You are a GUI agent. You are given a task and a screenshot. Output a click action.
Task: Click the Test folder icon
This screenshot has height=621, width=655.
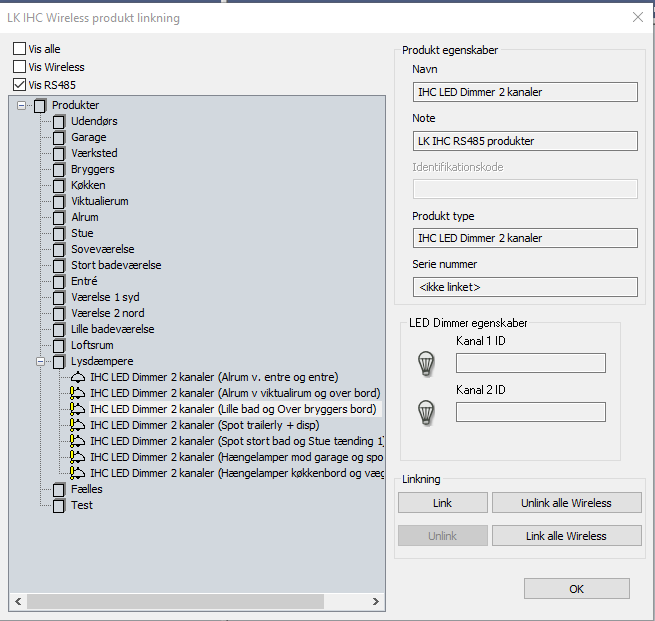59,505
